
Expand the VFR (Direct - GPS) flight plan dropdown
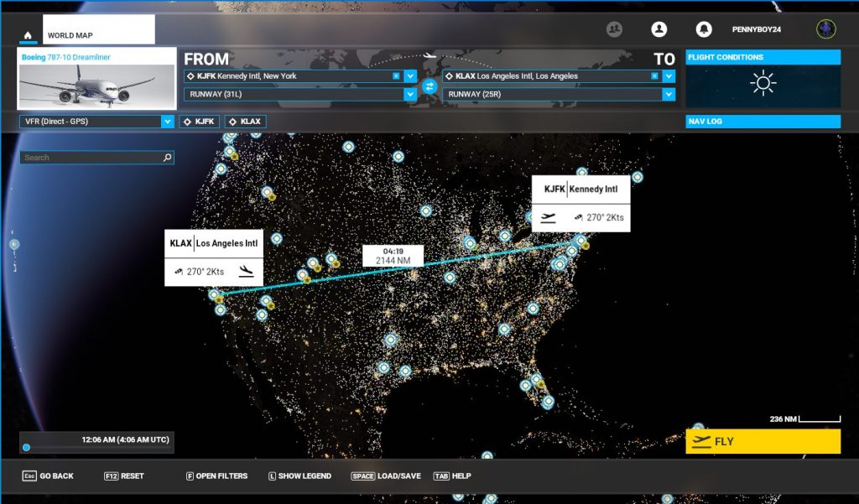pos(168,122)
